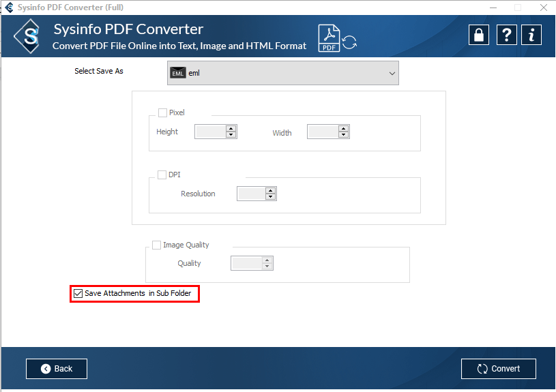This screenshot has width=556, height=392.
Task: Minimize the Sysinfo PDF Converter window
Action: click(493, 7)
